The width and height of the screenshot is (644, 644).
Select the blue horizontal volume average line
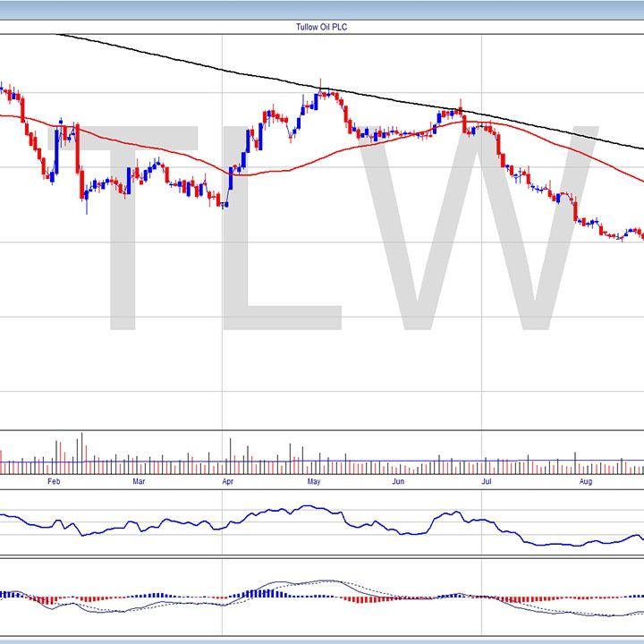coord(358,462)
